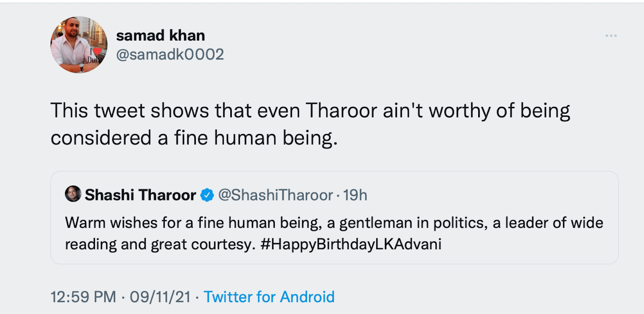Go to the @ShashiTharoor handle
Screen dimensions: 644x314
(274, 196)
